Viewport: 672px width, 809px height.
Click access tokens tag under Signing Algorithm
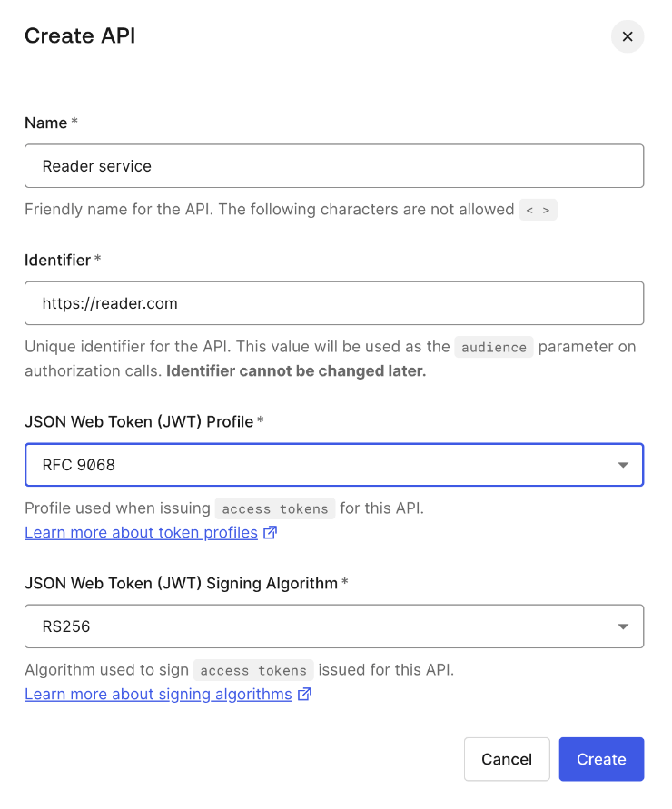(253, 670)
